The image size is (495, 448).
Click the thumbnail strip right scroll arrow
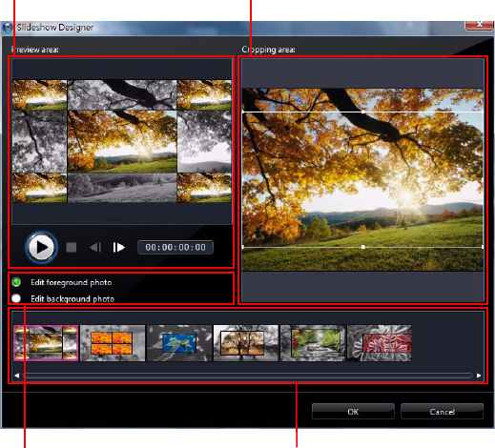[x=479, y=376]
